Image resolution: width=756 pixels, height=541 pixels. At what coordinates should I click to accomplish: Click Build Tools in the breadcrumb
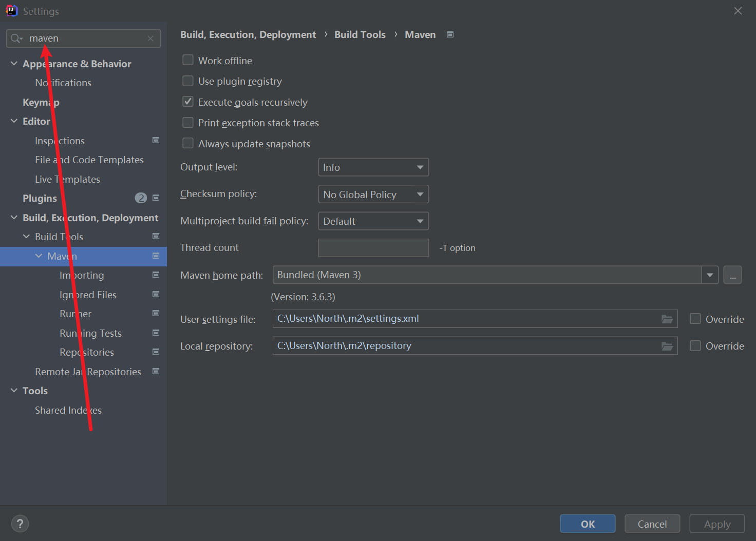click(x=360, y=34)
